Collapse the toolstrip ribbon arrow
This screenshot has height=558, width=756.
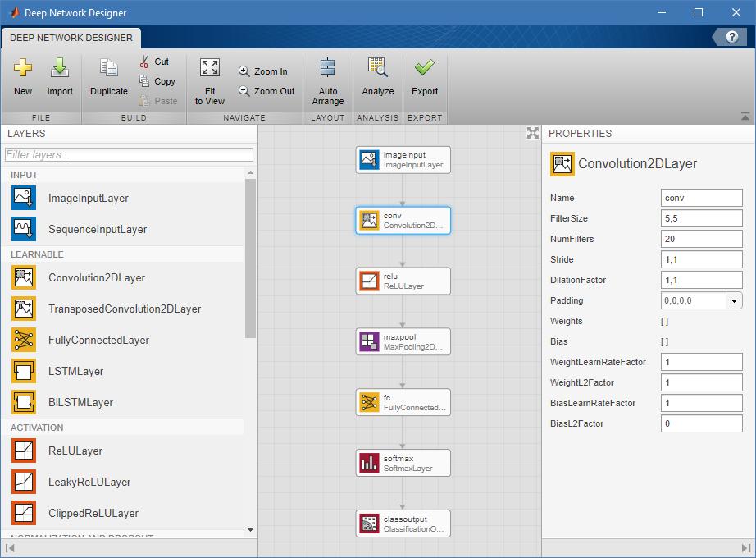coord(745,116)
